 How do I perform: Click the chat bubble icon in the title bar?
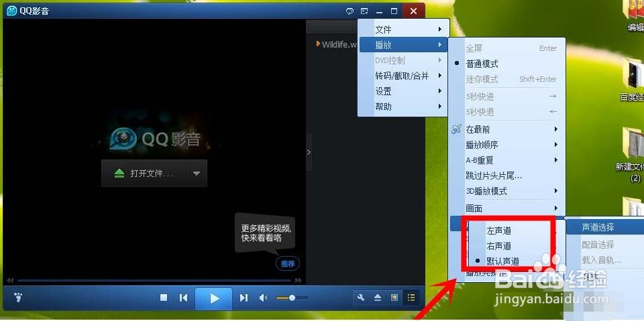(x=350, y=11)
